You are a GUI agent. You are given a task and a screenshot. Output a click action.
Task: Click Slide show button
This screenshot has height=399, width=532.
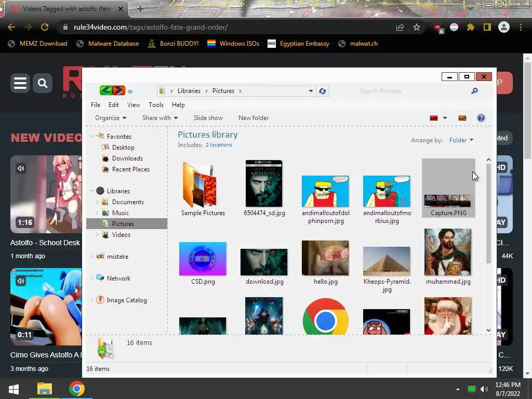[208, 118]
